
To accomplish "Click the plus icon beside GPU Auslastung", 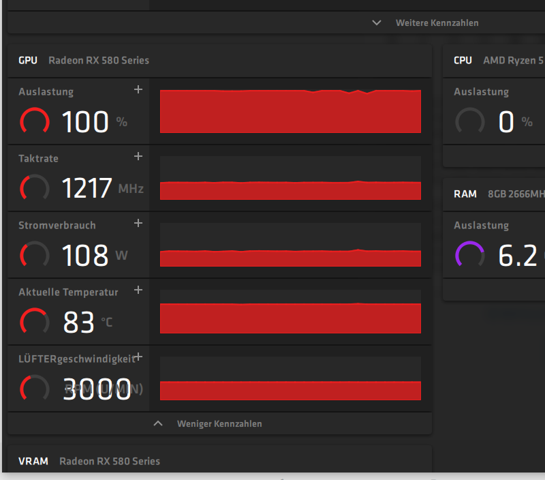I will (x=138, y=90).
